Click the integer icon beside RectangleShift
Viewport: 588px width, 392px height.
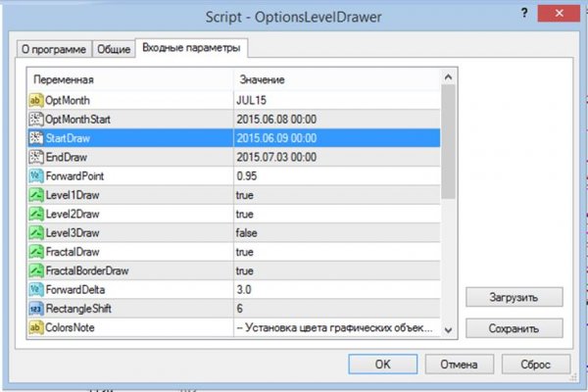click(x=37, y=309)
